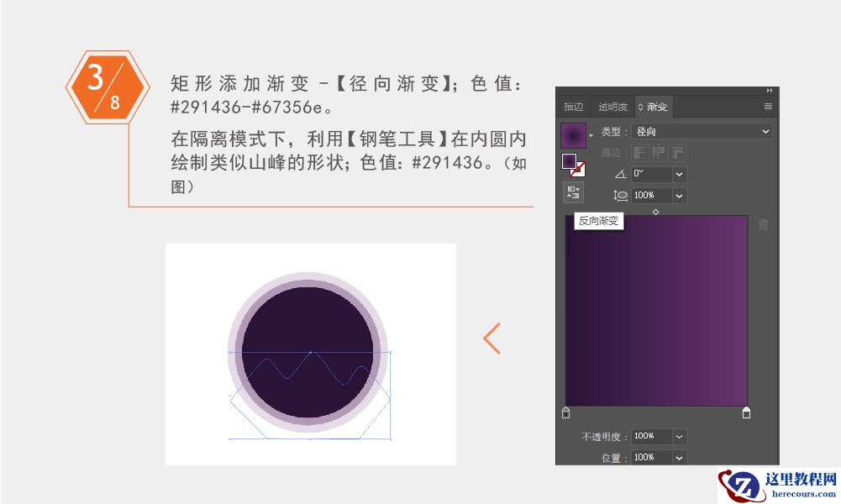Image resolution: width=841 pixels, height=504 pixels.
Task: Click the gradient angle icon beside 0°
Action: [621, 174]
